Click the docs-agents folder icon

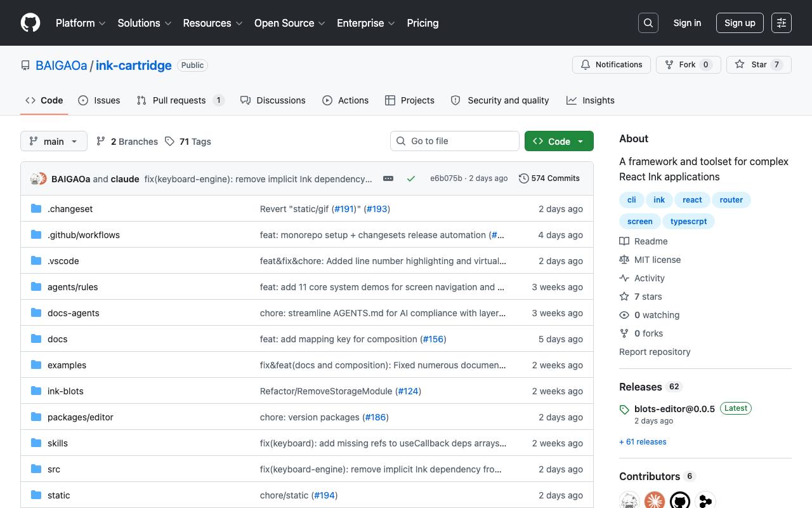(x=36, y=313)
